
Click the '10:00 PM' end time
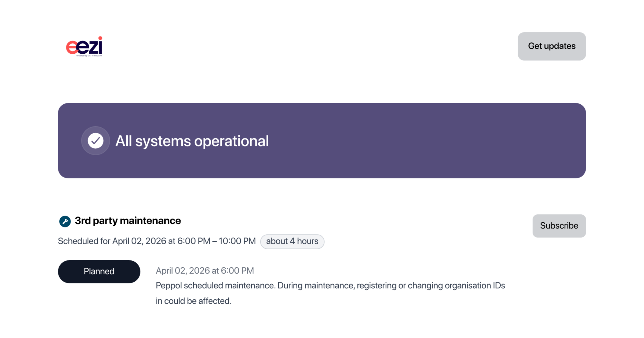237,241
